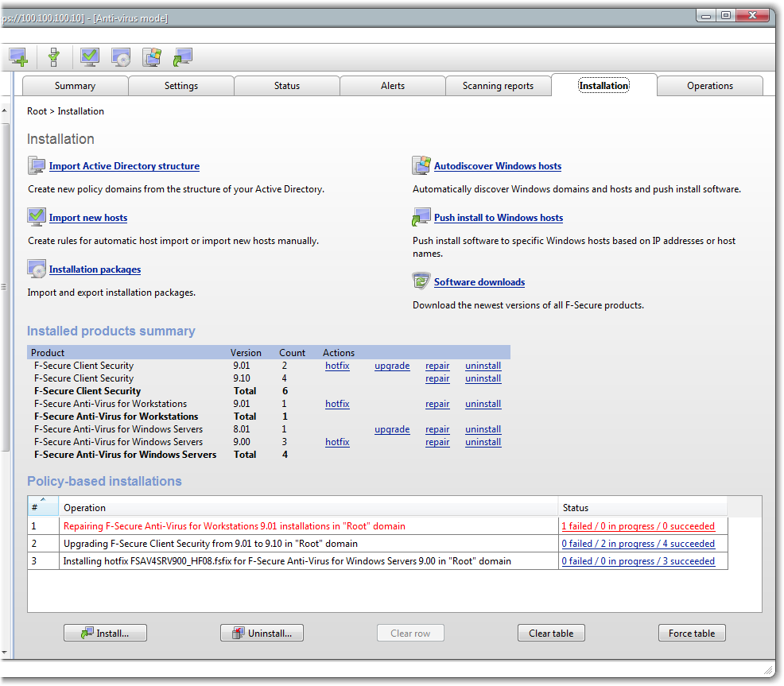This screenshot has width=784, height=686.
Task: Click the Install... button
Action: coord(105,633)
